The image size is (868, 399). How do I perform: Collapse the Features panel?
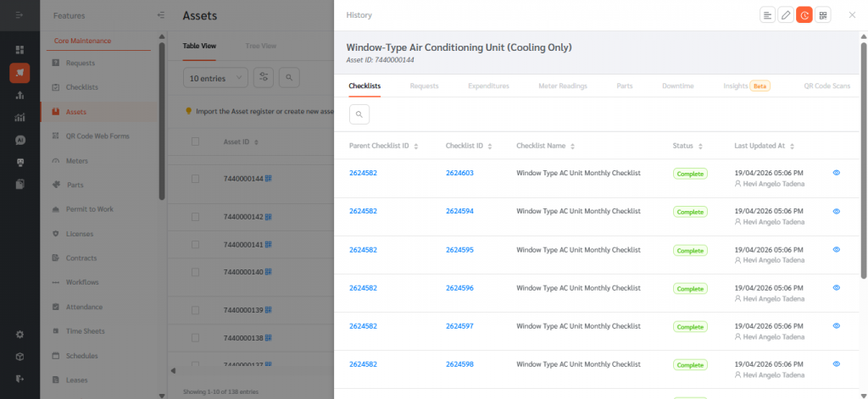161,15
